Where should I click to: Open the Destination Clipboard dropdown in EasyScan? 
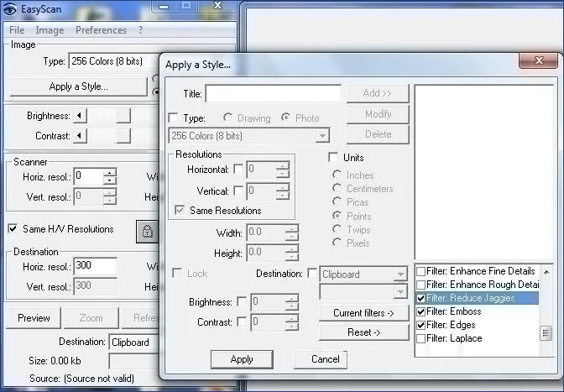133,342
